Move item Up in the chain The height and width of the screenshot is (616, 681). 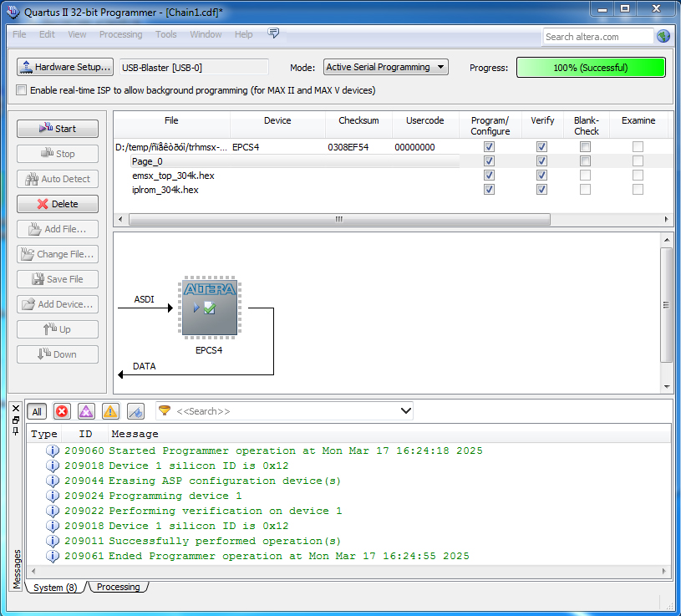point(58,329)
